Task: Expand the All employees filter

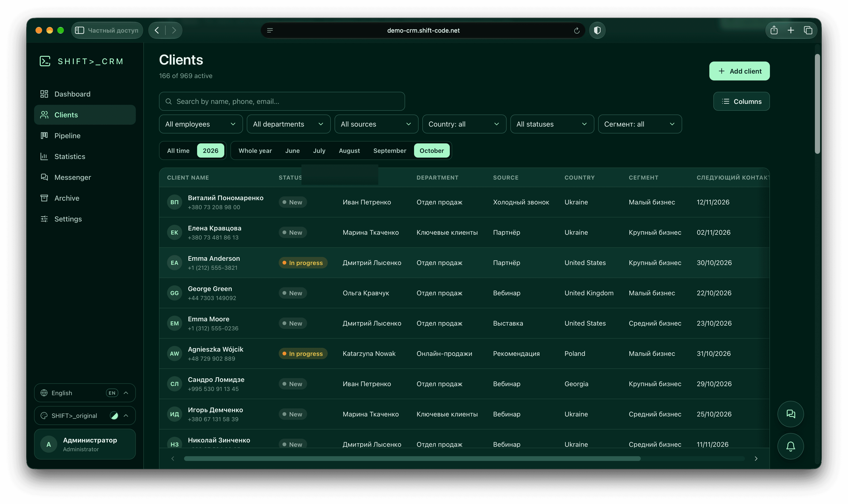Action: click(x=201, y=124)
